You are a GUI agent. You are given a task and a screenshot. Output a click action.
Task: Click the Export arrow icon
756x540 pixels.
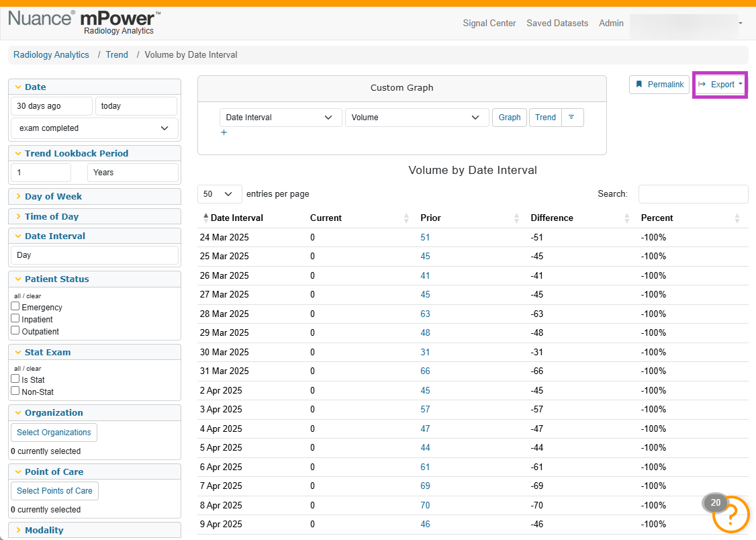pyautogui.click(x=702, y=85)
